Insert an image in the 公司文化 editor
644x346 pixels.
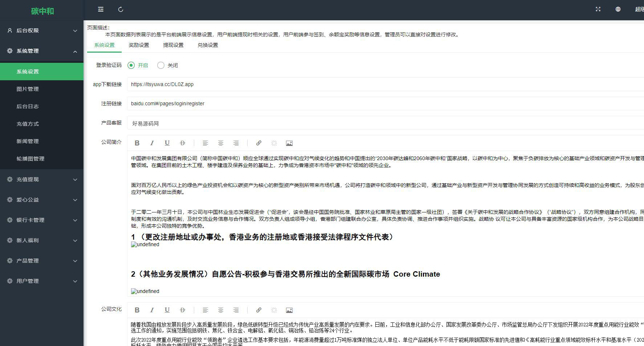coord(289,310)
